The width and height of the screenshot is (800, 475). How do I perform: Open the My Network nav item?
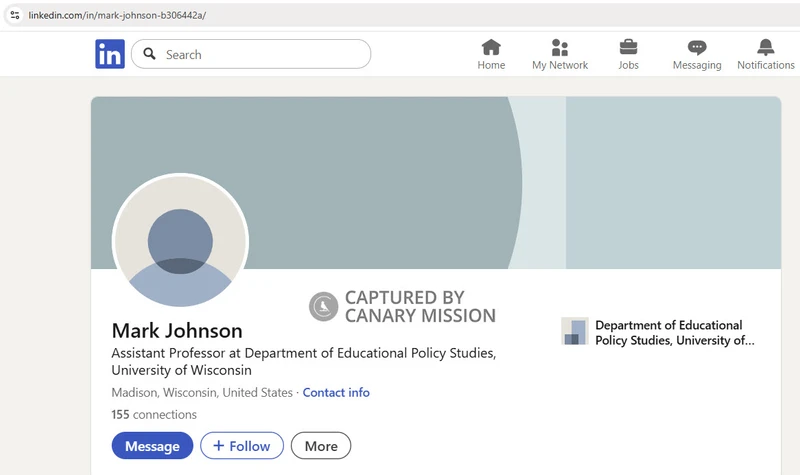[560, 55]
